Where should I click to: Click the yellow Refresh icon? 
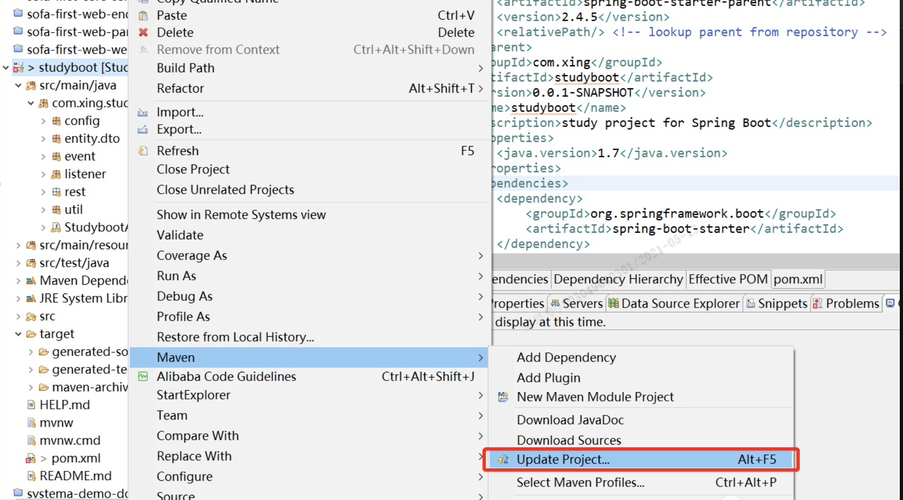pos(143,151)
